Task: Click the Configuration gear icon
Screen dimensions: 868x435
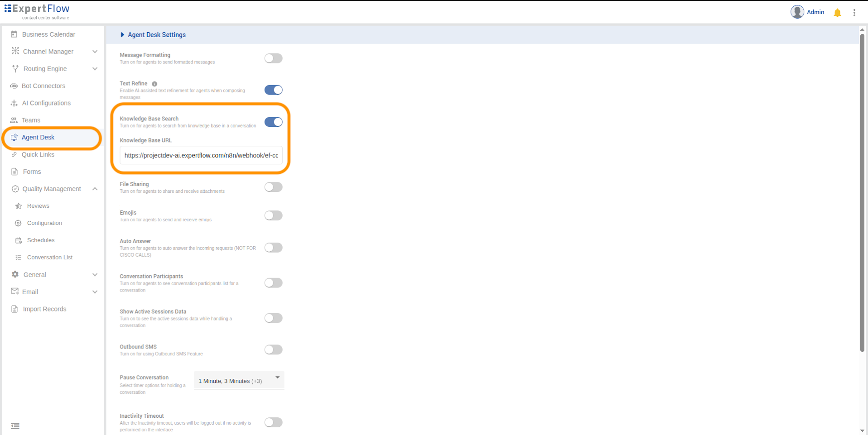Action: pos(18,223)
